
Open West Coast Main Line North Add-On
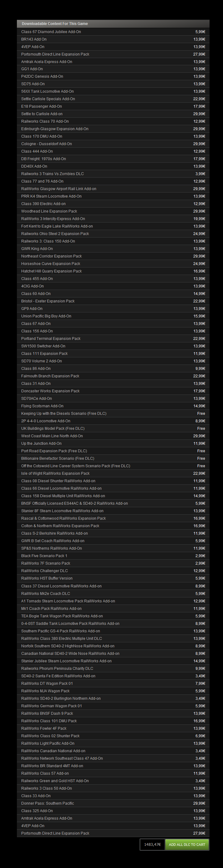pyautogui.click(x=113, y=436)
